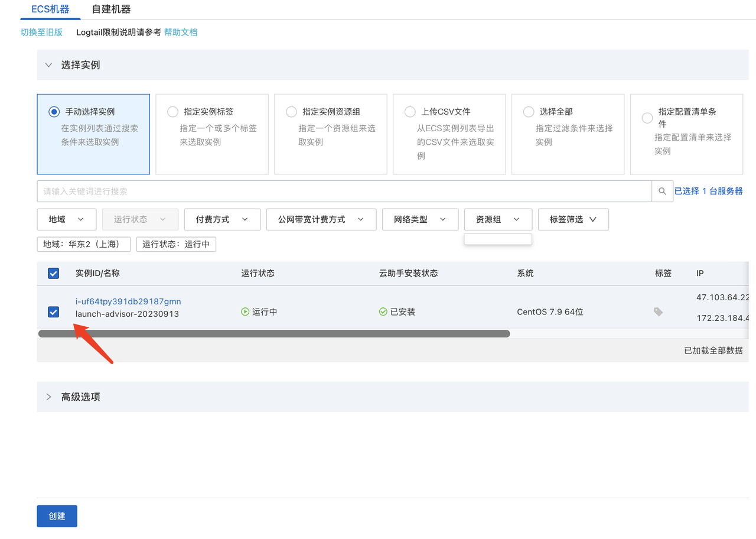Screen dimensions: 756x539
Task: Switch to the ECS机器 tab
Action: tap(50, 9)
